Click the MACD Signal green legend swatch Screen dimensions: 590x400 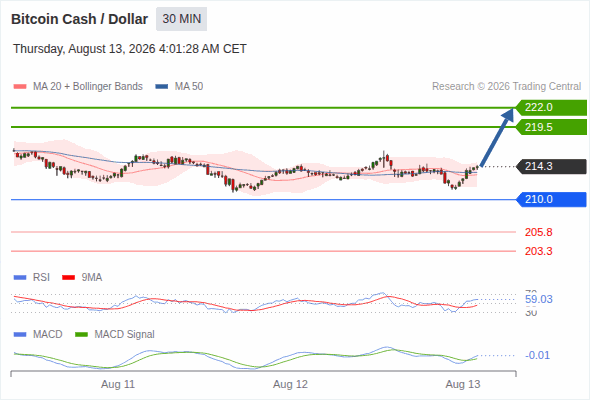tap(81, 334)
